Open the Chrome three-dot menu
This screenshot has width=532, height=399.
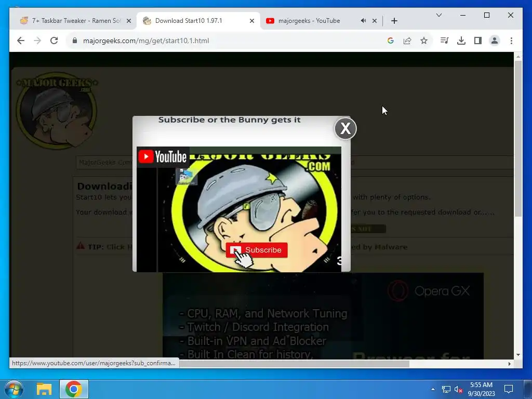click(511, 41)
